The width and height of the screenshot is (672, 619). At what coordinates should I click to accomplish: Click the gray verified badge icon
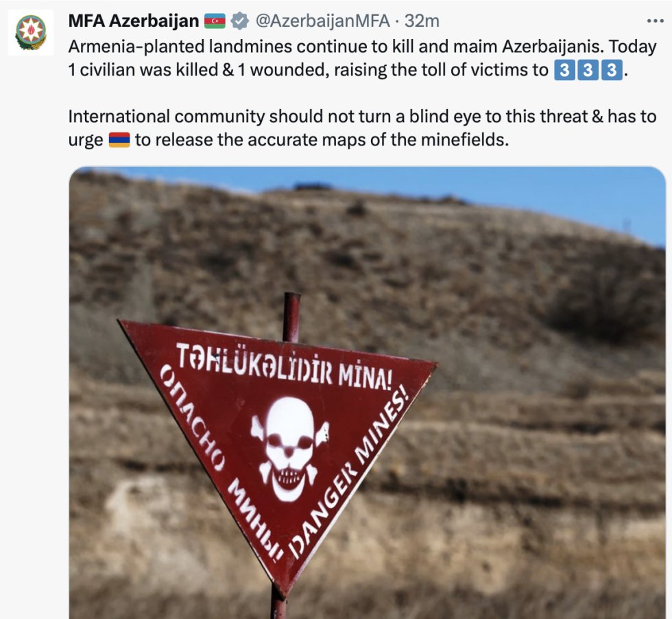239,21
